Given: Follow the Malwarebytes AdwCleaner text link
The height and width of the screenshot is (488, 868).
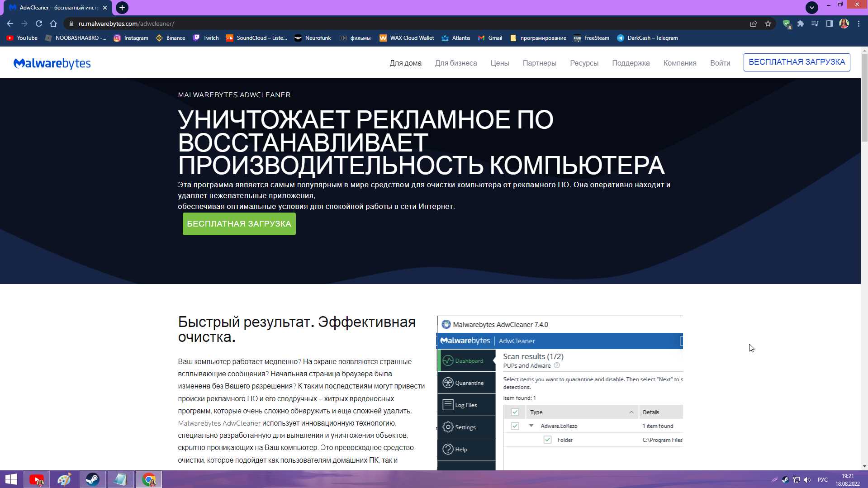Looking at the screenshot, I should coord(219,423).
